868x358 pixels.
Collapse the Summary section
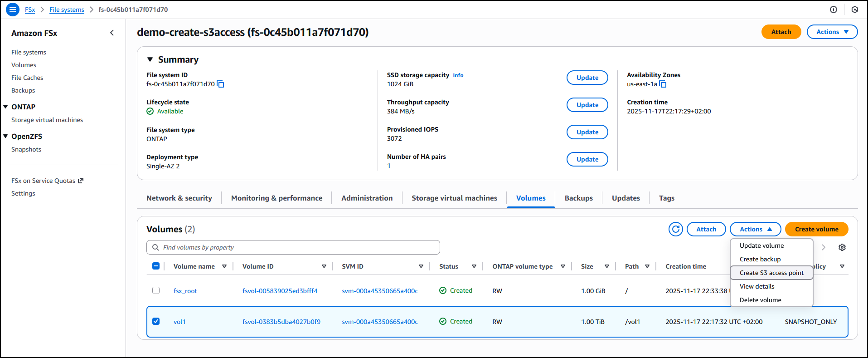tap(150, 59)
